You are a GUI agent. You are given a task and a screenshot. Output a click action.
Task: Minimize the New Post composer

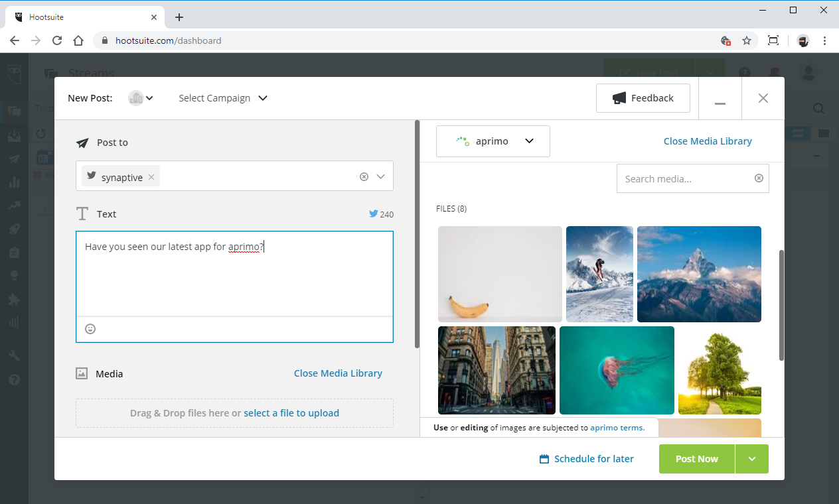[720, 98]
